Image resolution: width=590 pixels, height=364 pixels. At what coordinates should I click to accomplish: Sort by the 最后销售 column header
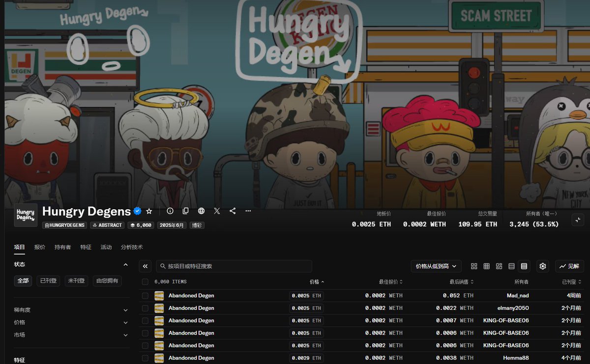point(462,282)
